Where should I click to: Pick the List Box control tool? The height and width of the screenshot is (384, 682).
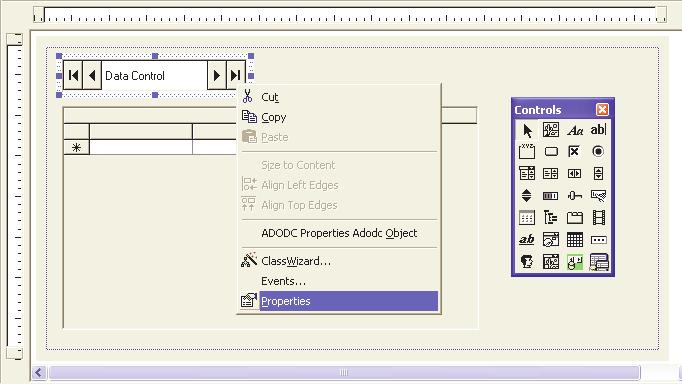coord(551,174)
